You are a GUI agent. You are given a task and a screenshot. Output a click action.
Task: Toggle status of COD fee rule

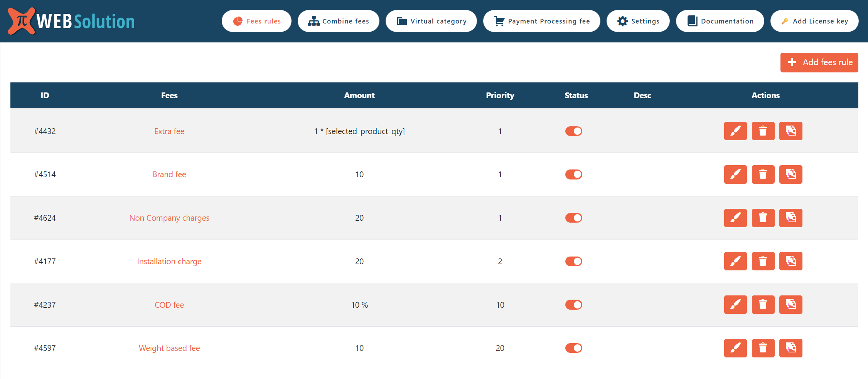pos(573,305)
